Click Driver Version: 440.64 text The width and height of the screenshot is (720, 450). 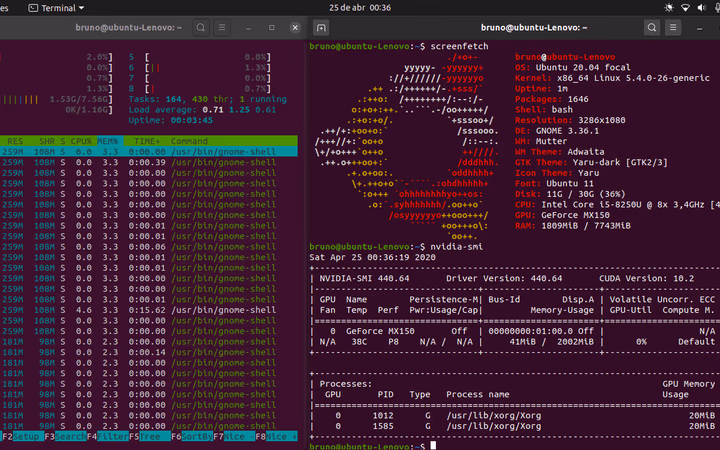coord(504,278)
